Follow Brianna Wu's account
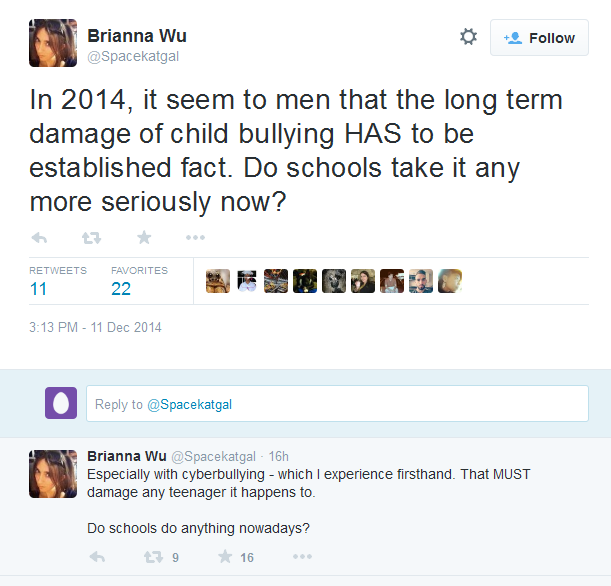 pyautogui.click(x=539, y=38)
